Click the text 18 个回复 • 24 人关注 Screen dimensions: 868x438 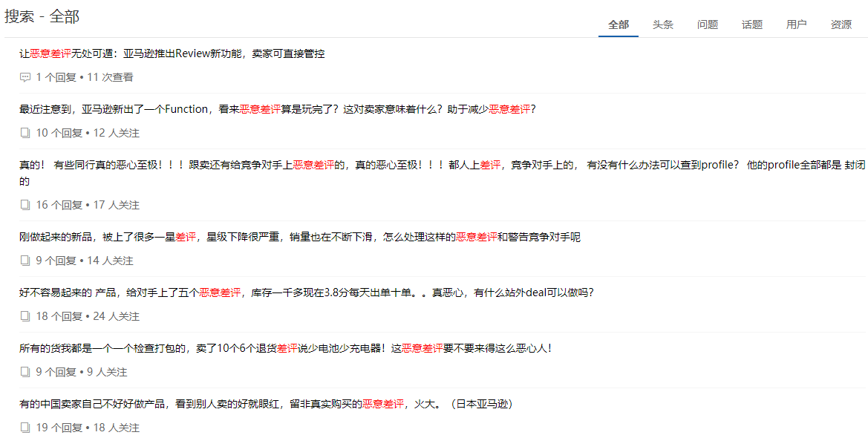(x=88, y=316)
